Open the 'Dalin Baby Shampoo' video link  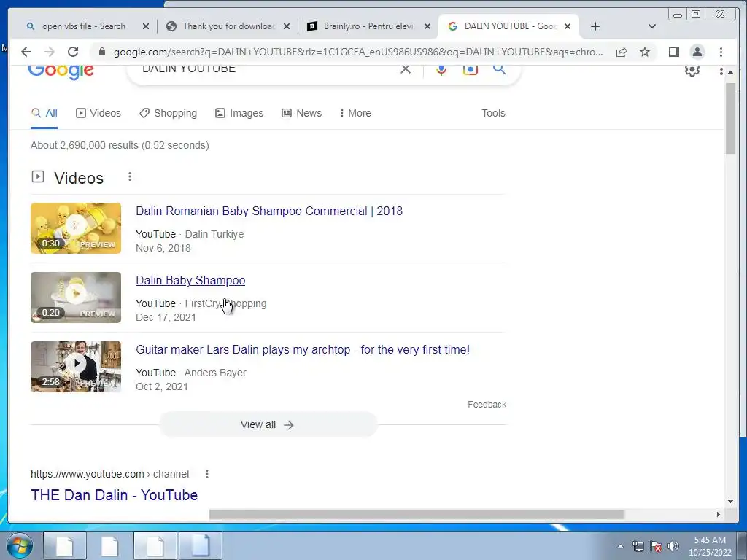point(190,281)
